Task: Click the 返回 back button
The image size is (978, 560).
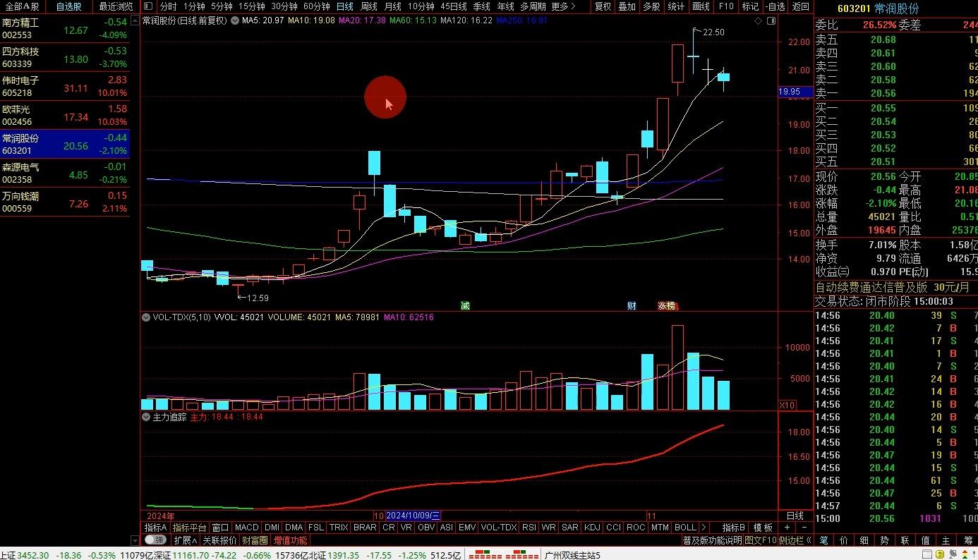Action: [x=800, y=6]
